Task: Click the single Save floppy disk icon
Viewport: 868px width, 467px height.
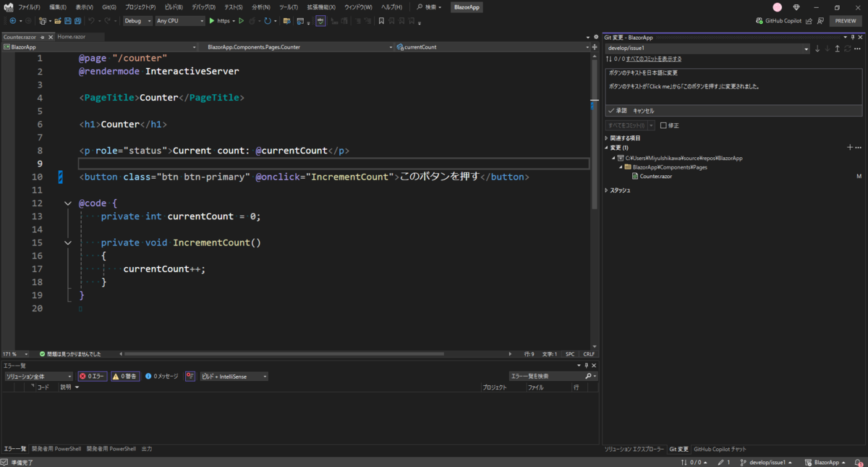Action: 67,21
